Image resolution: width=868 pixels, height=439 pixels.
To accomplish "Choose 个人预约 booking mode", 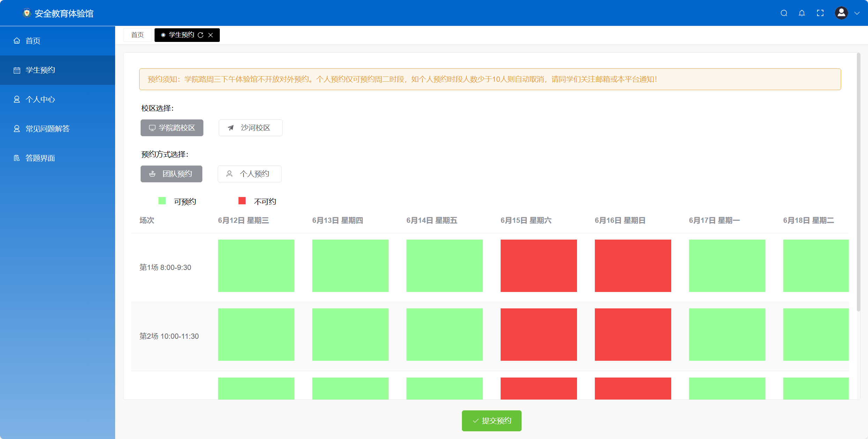I will click(x=249, y=174).
